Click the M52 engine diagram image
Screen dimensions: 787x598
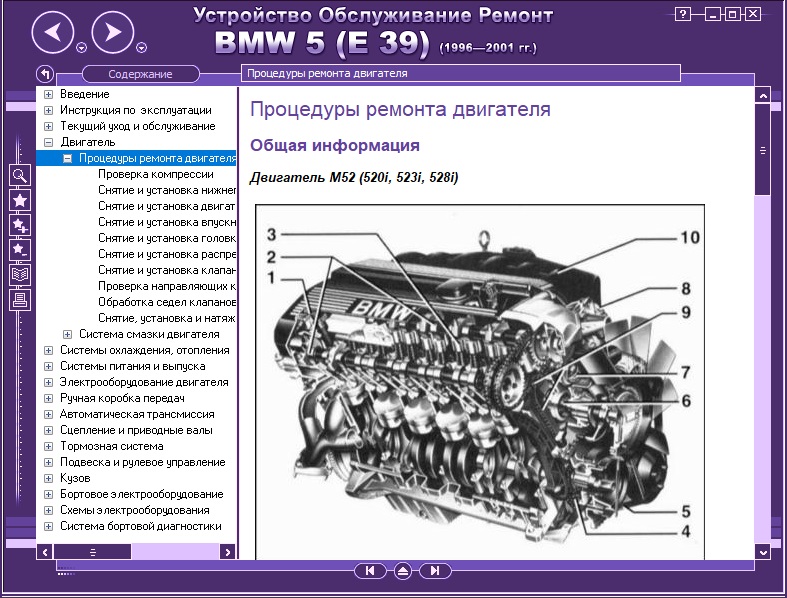click(480, 382)
